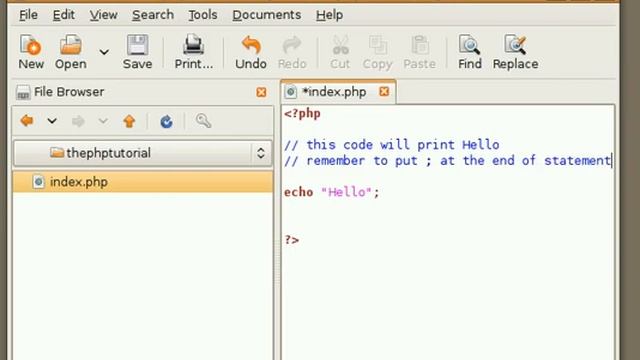
Task: Open the Replace tool icon
Action: pos(515,52)
